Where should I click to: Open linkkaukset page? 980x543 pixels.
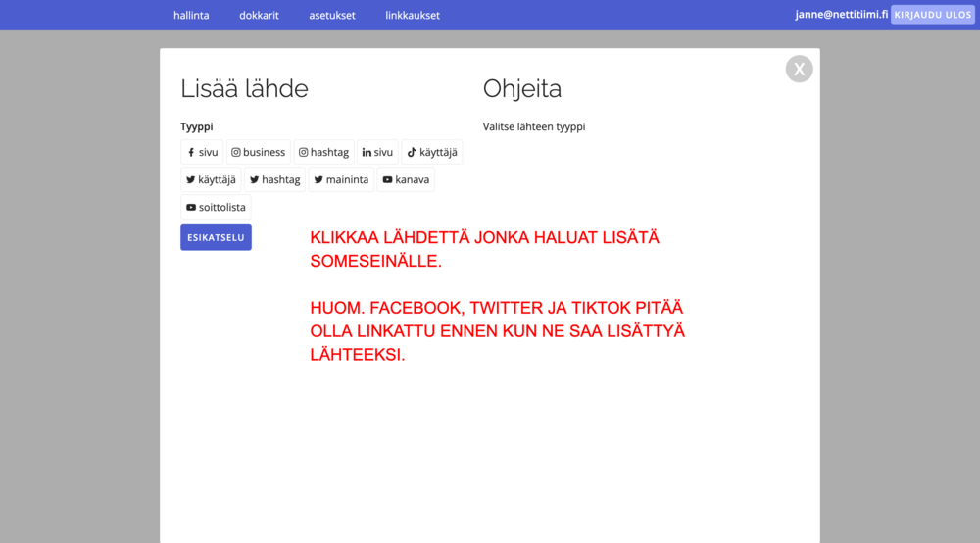[413, 15]
